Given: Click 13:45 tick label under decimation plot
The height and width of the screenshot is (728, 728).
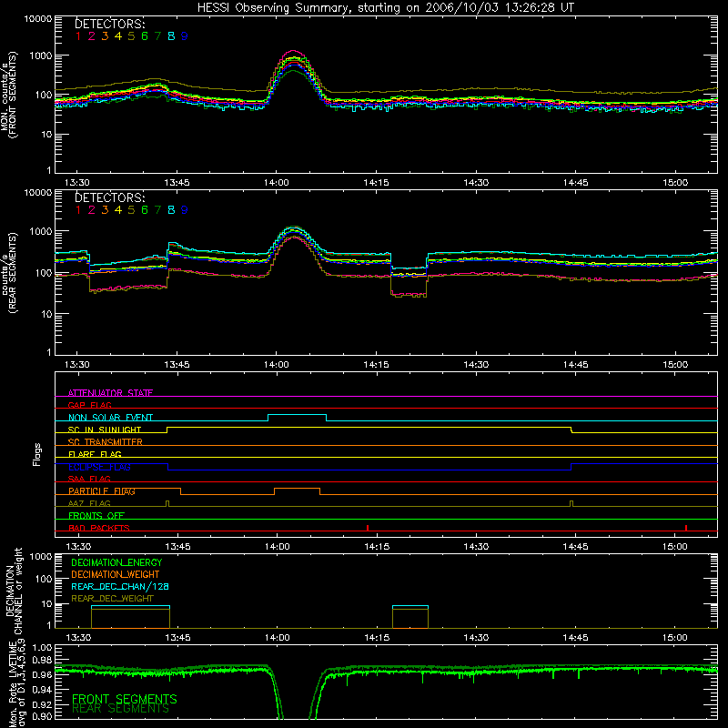Looking at the screenshot, I should (177, 638).
